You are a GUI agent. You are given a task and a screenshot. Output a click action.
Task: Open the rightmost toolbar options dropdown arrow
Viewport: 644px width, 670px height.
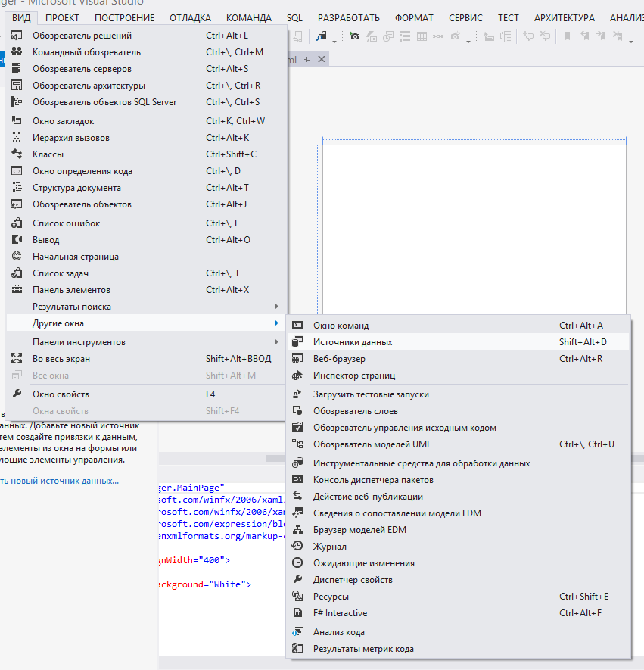point(631,40)
